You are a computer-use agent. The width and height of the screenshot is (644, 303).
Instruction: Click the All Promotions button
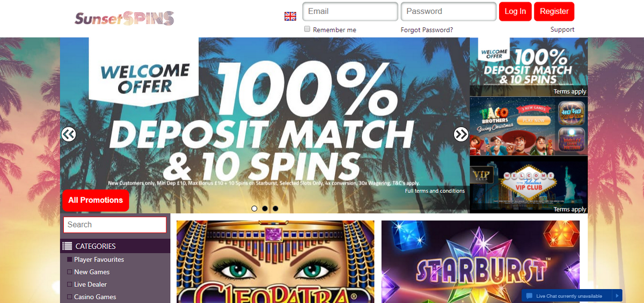pyautogui.click(x=96, y=201)
